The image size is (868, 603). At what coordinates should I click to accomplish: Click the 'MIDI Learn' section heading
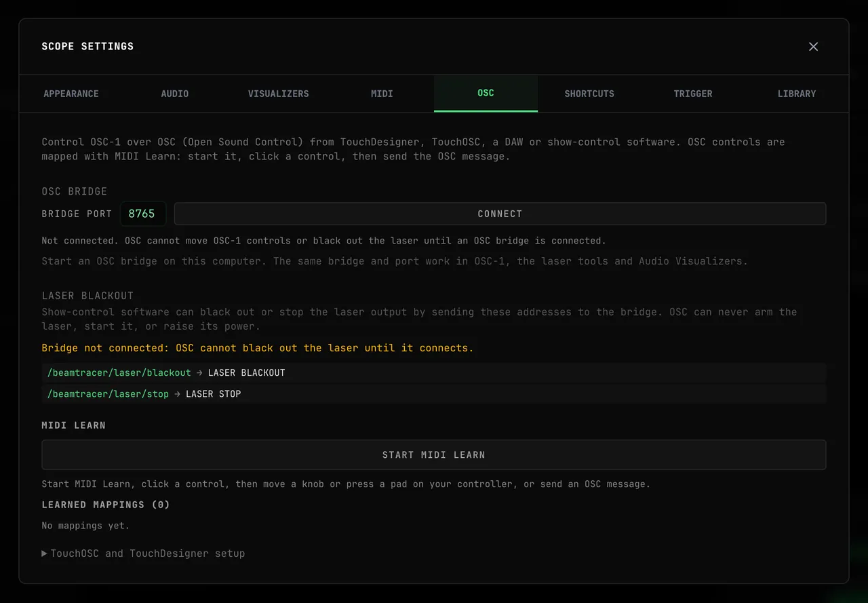pyautogui.click(x=74, y=425)
